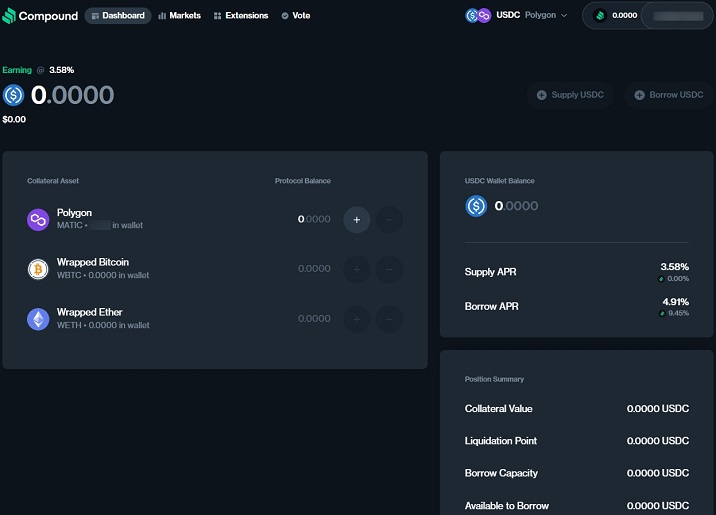This screenshot has height=515, width=716.
Task: Click the Compound logo in header
Action: (40, 15)
